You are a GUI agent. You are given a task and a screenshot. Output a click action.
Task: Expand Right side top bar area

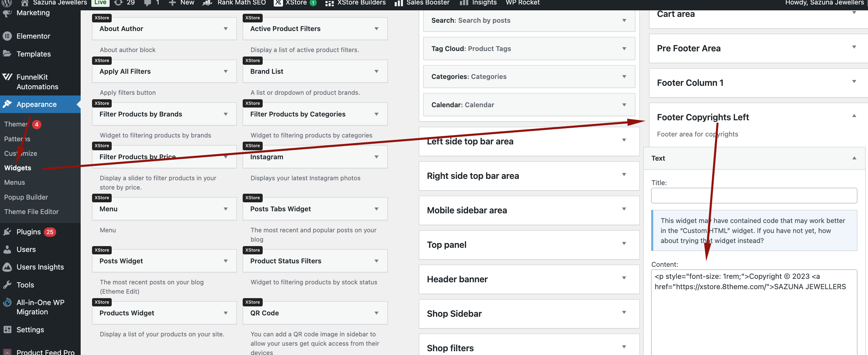pyautogui.click(x=624, y=174)
